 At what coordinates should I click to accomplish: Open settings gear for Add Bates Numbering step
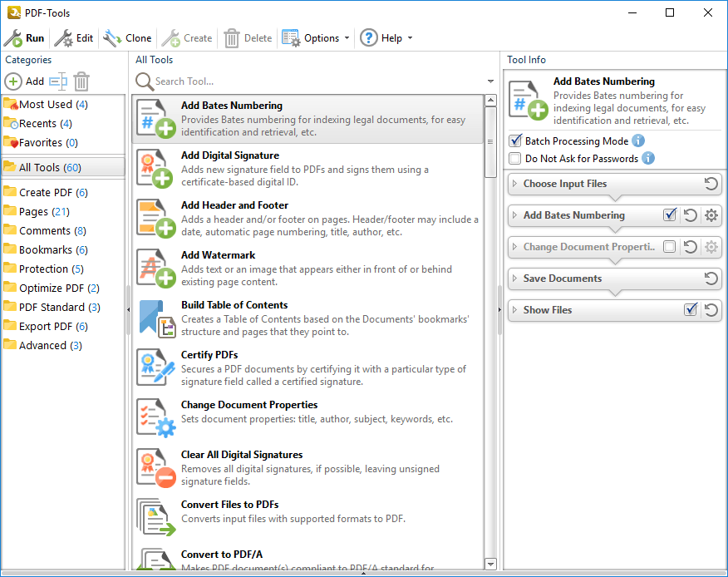(x=711, y=215)
